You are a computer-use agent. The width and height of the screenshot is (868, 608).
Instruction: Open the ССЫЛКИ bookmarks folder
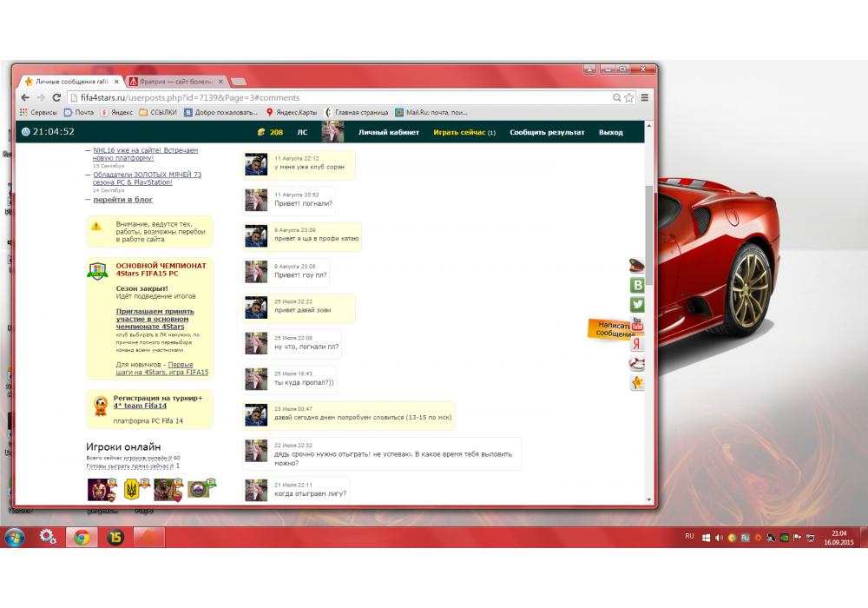[x=156, y=112]
